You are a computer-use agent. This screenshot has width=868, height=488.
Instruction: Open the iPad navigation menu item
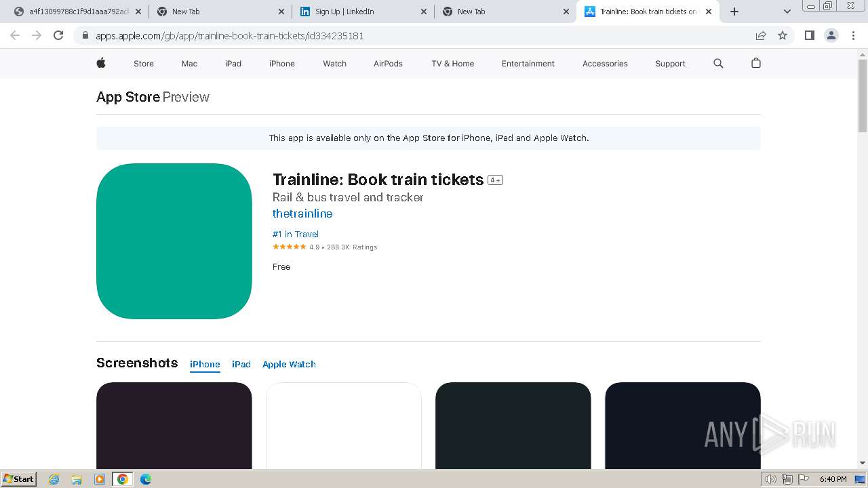click(x=233, y=64)
